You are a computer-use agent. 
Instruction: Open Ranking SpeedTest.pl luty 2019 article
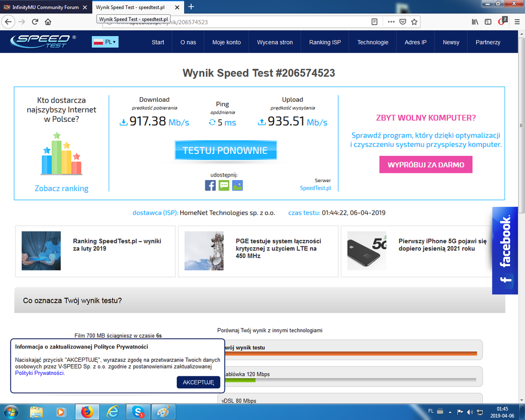117,245
